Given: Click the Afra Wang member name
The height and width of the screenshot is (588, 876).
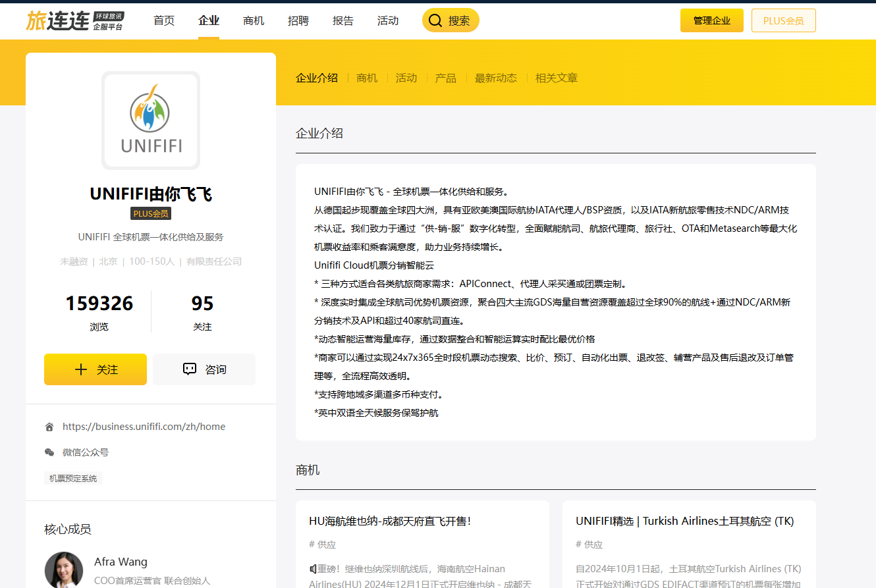Looking at the screenshot, I should click(121, 562).
